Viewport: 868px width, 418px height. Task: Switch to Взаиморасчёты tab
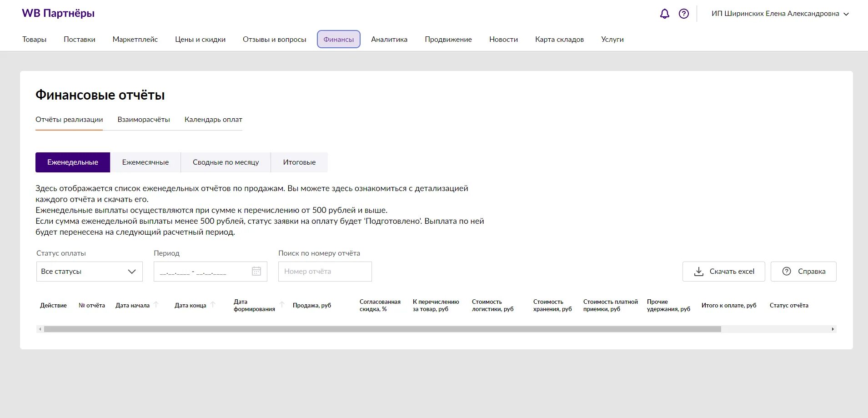point(144,120)
